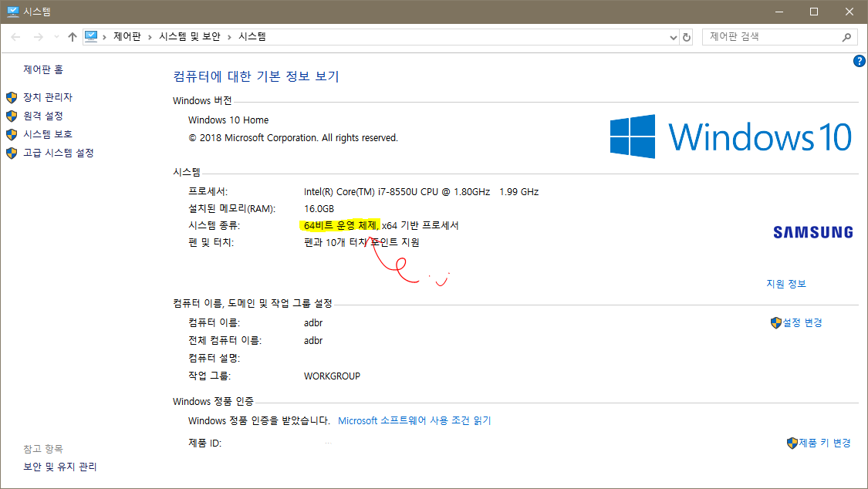Viewport: 868px width, 489px height.
Task: Open 원격 설정 link
Action: tap(43, 116)
